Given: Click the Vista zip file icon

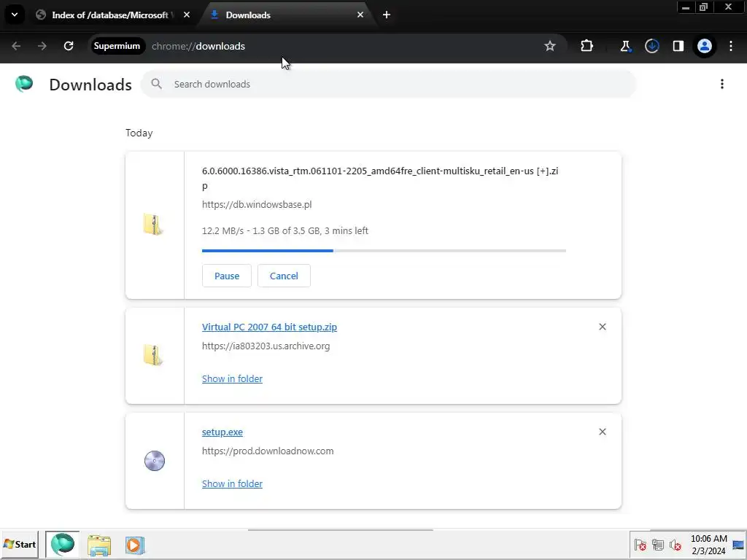Looking at the screenshot, I should [153, 225].
